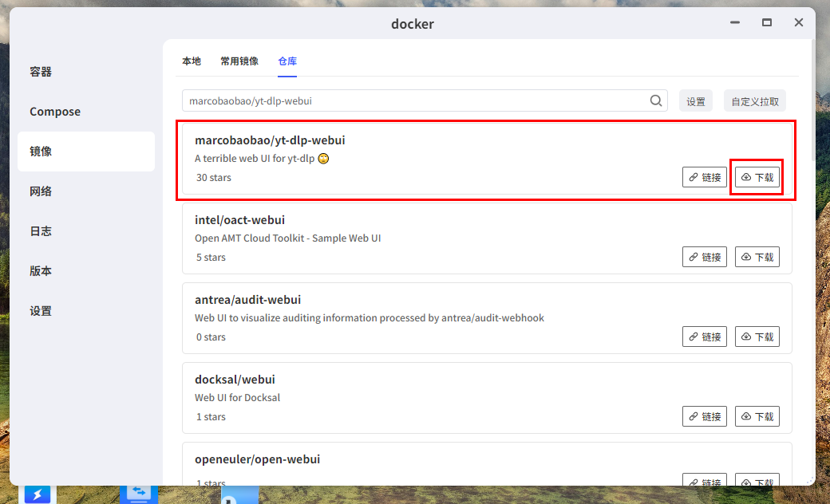
Task: Open link for docksal/webui
Action: pos(705,417)
